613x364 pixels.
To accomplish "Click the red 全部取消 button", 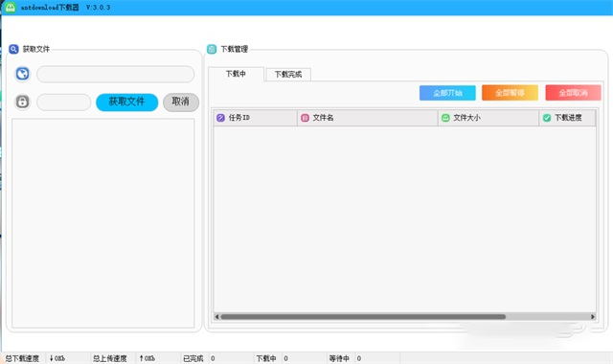I will [x=573, y=93].
